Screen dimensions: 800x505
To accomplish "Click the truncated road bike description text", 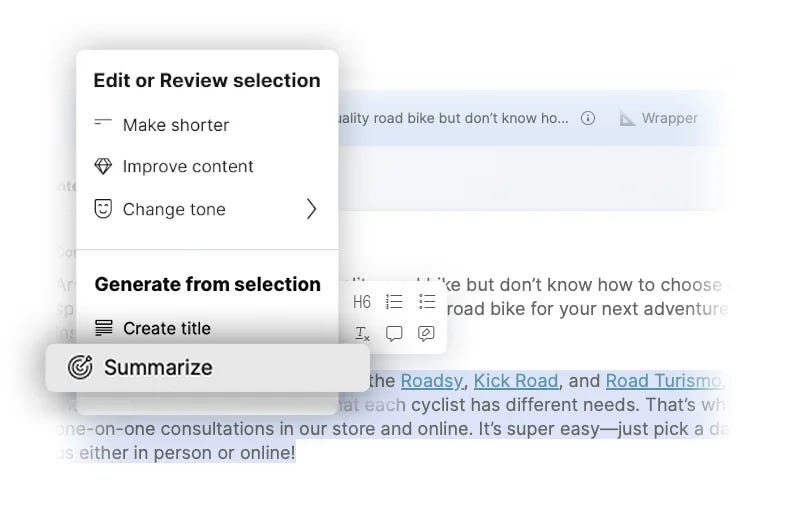I will 454,118.
